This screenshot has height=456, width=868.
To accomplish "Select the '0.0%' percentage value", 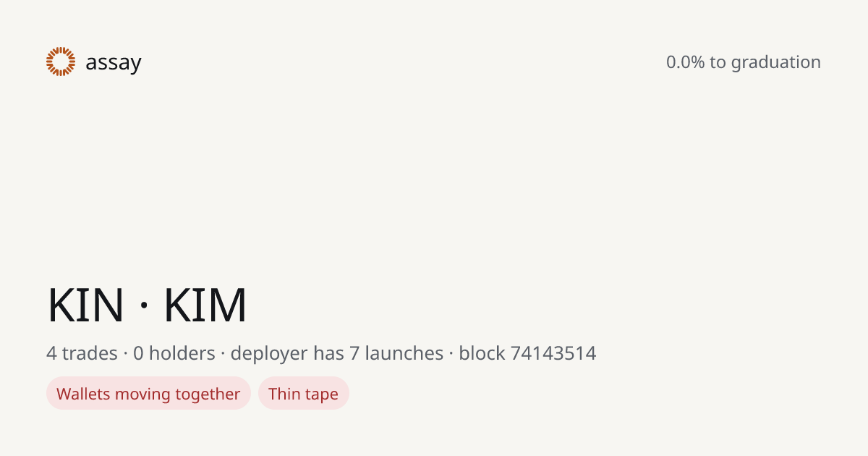I will tap(685, 62).
